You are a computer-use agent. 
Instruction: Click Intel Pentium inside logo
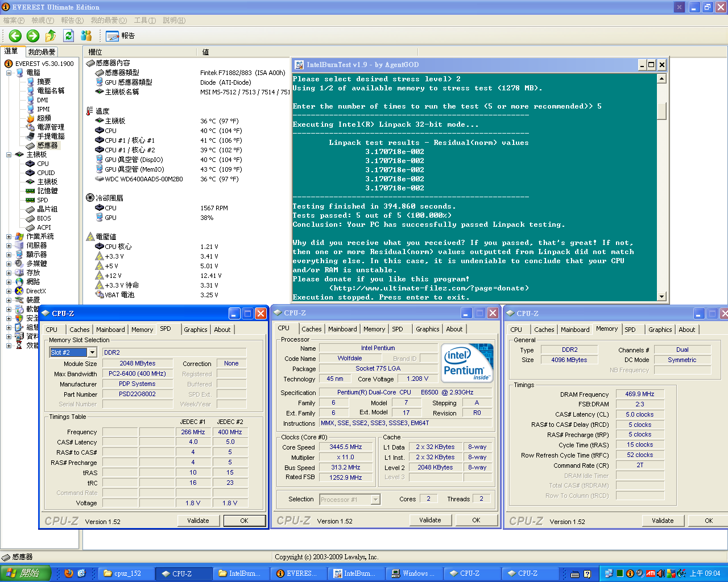pyautogui.click(x=467, y=363)
